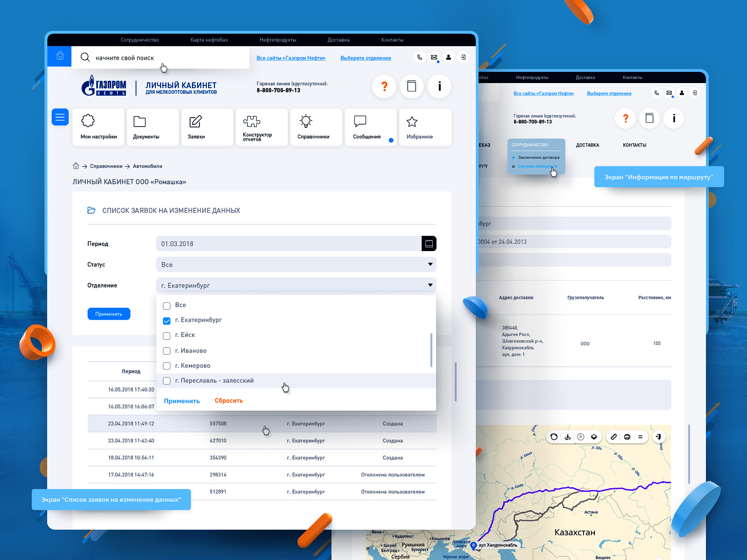The height and width of the screenshot is (560, 747).
Task: Click the magnifier search icon
Action: point(85,57)
